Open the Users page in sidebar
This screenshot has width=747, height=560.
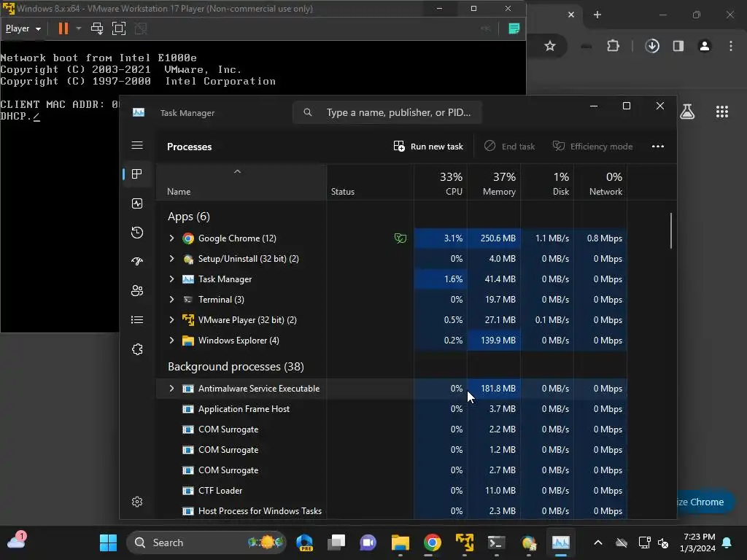click(137, 290)
